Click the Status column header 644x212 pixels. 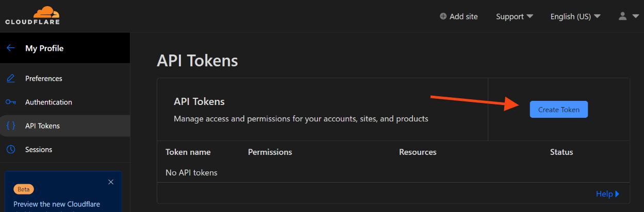562,152
